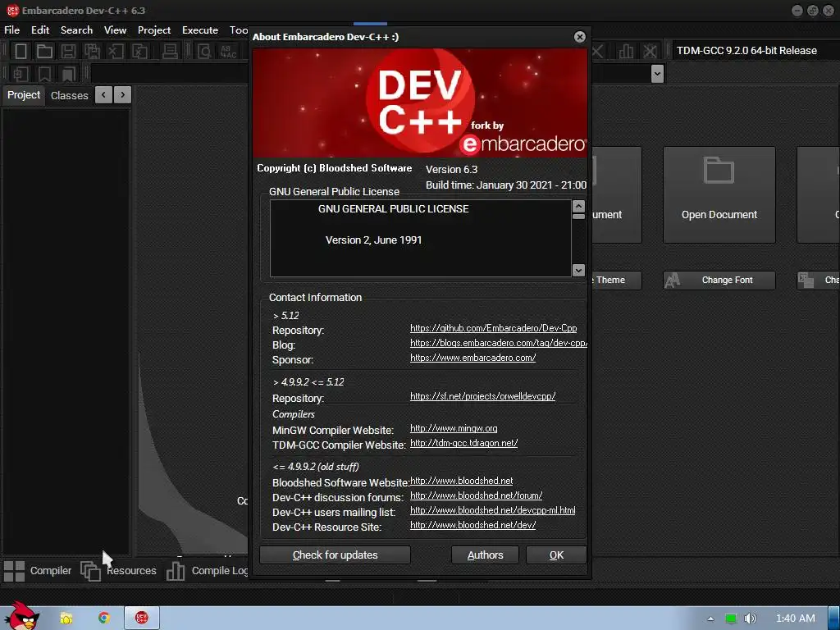This screenshot has width=840, height=630.
Task: Open the Compile Log bottom tab
Action: point(207,571)
